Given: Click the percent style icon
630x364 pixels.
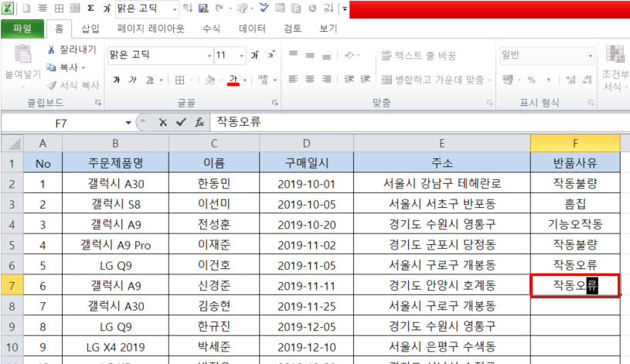Looking at the screenshot, I should [x=532, y=80].
